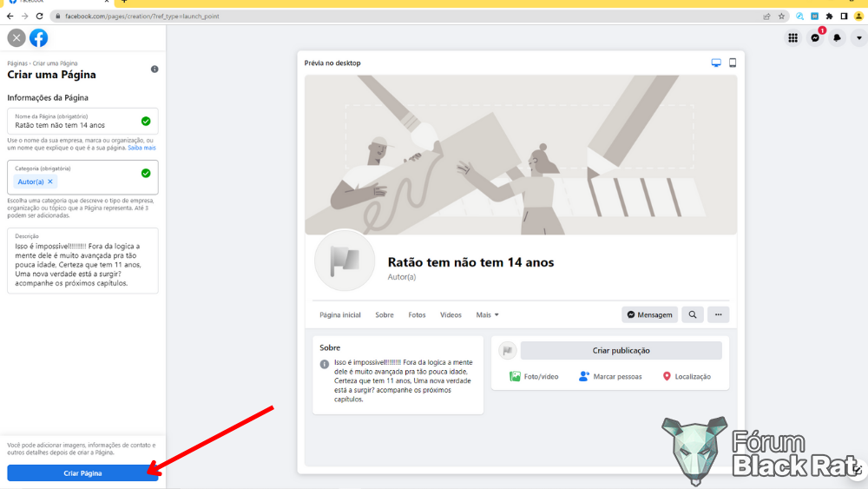Click Criar publicação in preview
Viewport: 868px width, 489px height.
[621, 351]
